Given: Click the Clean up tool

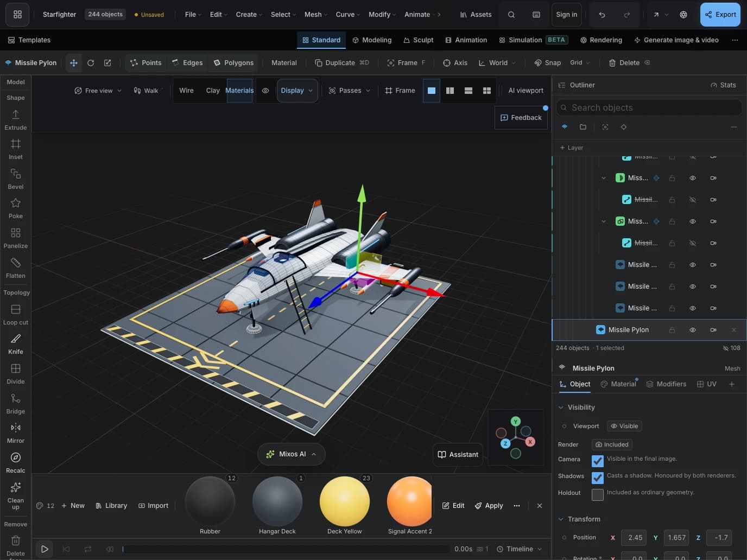Looking at the screenshot, I should 16,495.
